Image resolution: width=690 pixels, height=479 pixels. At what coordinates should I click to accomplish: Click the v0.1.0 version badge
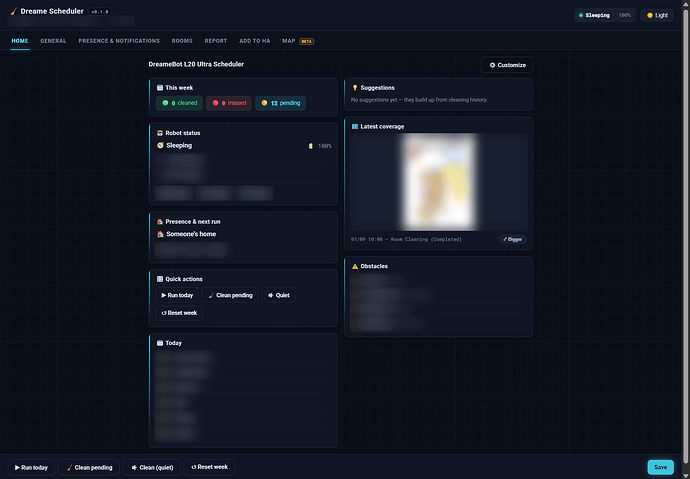pyautogui.click(x=99, y=12)
